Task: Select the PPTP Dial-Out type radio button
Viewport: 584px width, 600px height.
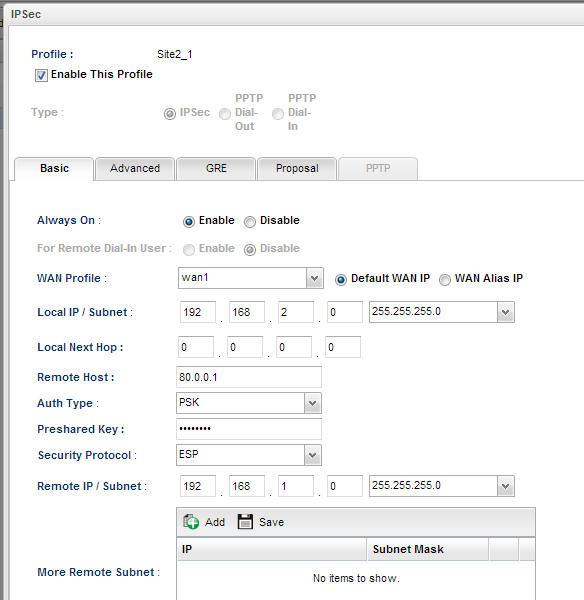Action: 225,114
